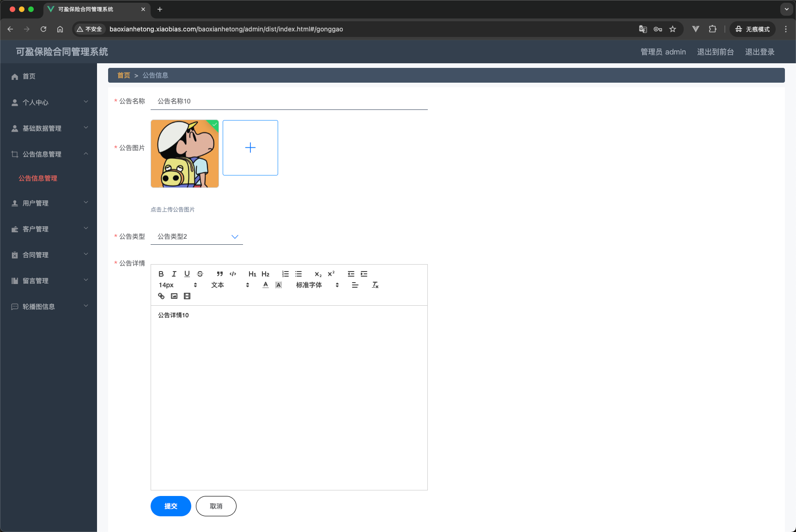Open the text background color picker
The height and width of the screenshot is (532, 796).
[279, 285]
